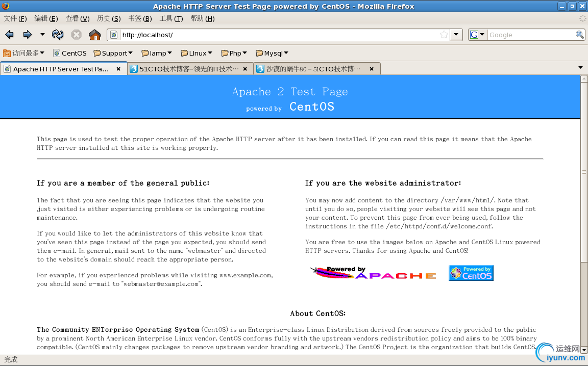Reload the page with the refresh icon
Screen dimensions: 588x366
coord(58,35)
